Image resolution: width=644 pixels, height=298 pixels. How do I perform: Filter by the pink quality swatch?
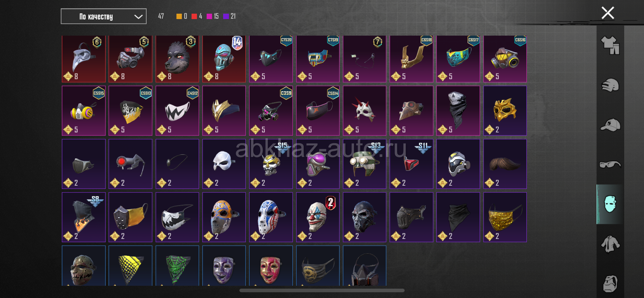209,16
